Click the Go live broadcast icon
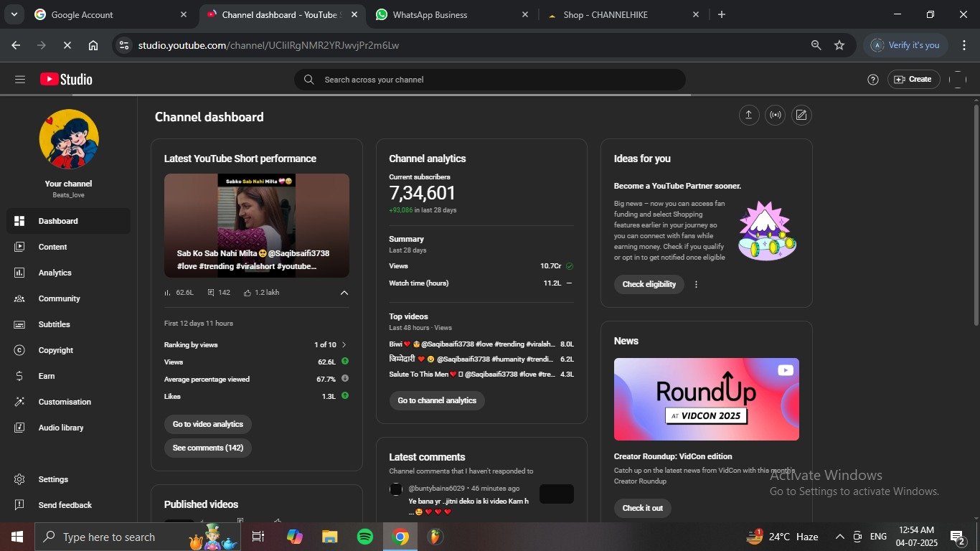The width and height of the screenshot is (980, 551). (x=776, y=116)
